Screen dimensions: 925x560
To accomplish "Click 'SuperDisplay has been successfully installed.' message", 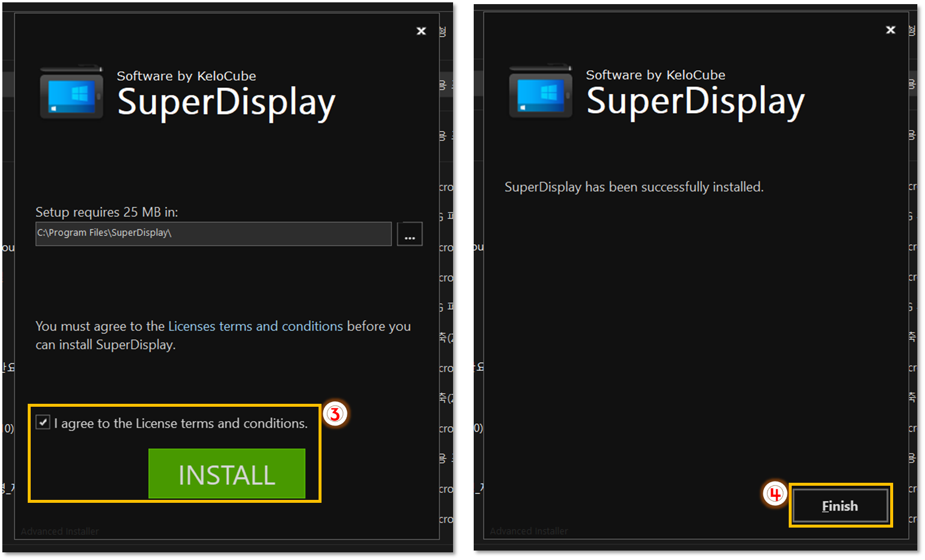I will point(634,187).
